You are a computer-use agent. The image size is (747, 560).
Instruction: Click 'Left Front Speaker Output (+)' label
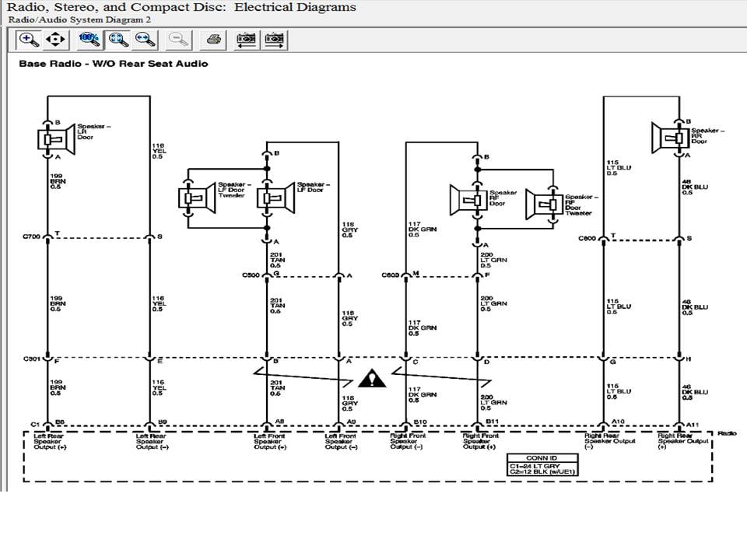(270, 442)
